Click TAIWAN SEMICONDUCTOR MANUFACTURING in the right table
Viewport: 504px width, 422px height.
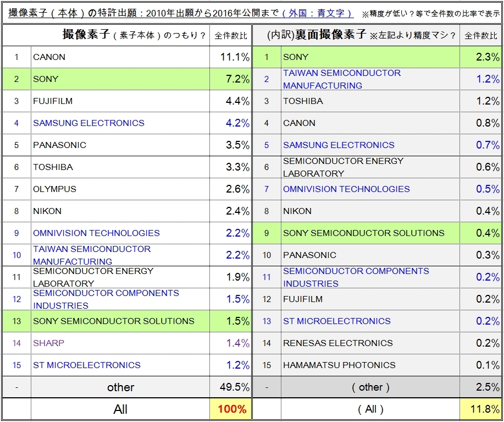pos(341,79)
